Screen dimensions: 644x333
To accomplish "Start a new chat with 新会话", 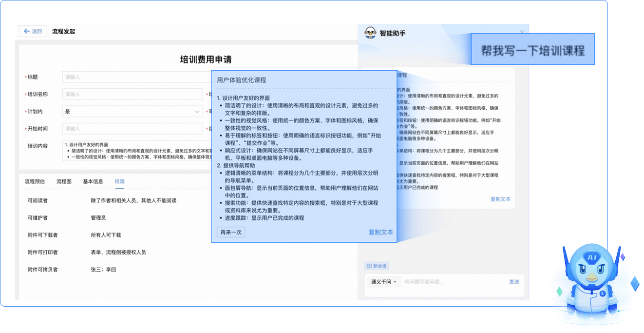I will [377, 266].
